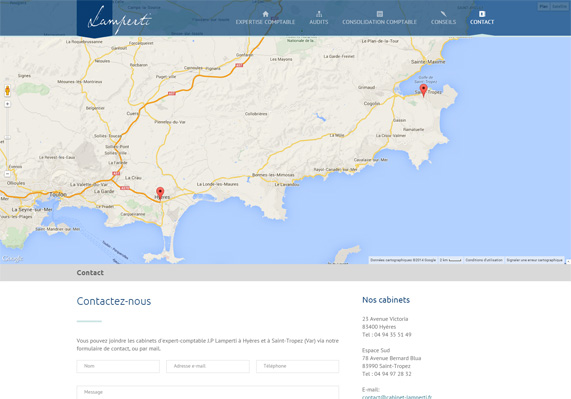Image resolution: width=571 pixels, height=399 pixels.
Task: Open the Consolidation Comptable calculator icon
Action: coord(379,14)
